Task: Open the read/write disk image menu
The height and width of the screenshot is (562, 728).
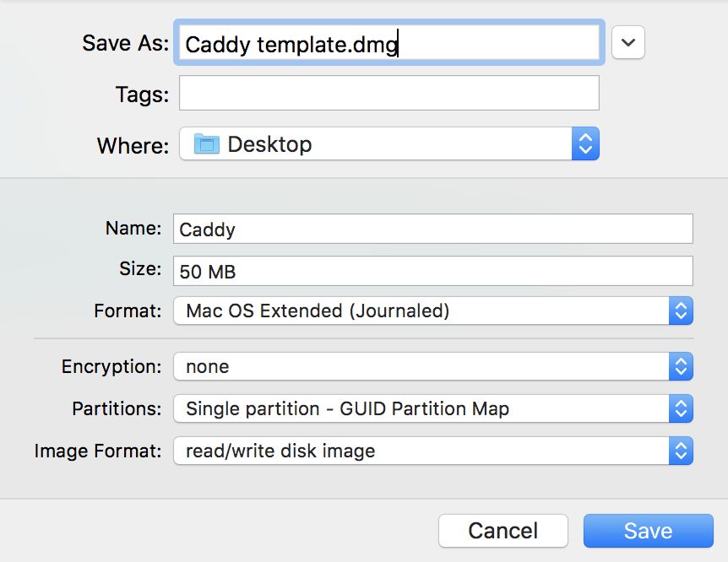Action: click(x=421, y=451)
